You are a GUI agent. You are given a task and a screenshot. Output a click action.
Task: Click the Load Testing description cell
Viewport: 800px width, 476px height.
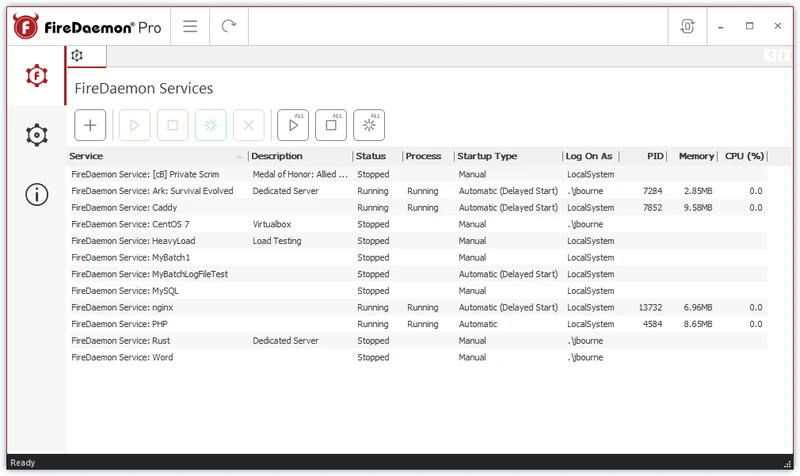click(x=277, y=241)
